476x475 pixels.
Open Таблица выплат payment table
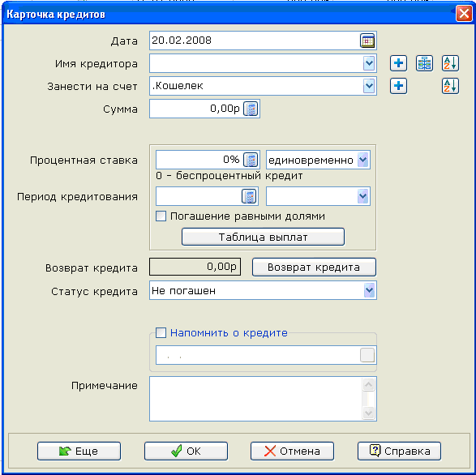point(263,237)
